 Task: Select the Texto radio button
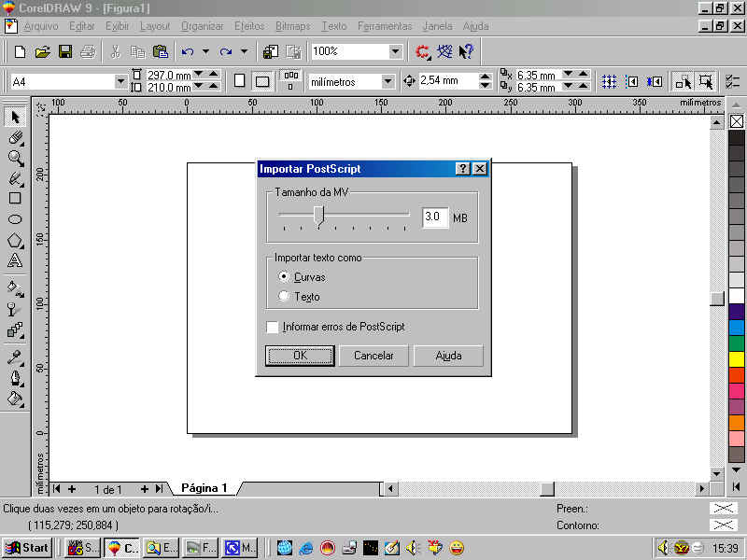pyautogui.click(x=284, y=296)
